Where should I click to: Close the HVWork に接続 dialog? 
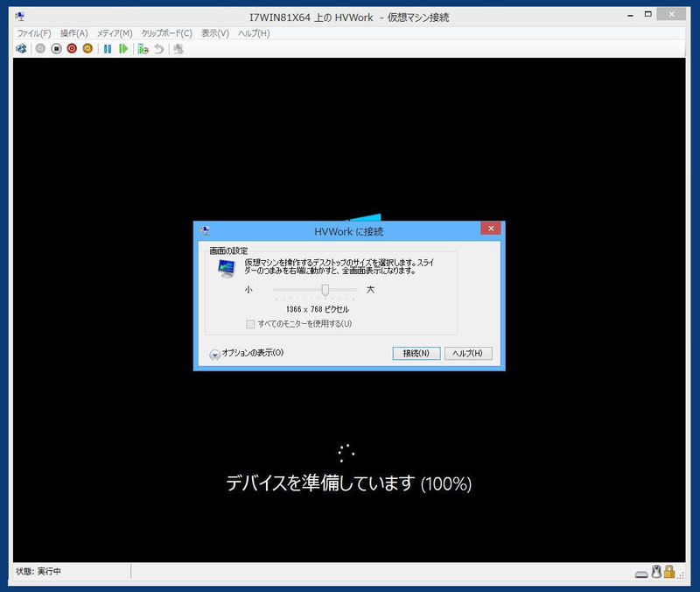click(x=491, y=229)
